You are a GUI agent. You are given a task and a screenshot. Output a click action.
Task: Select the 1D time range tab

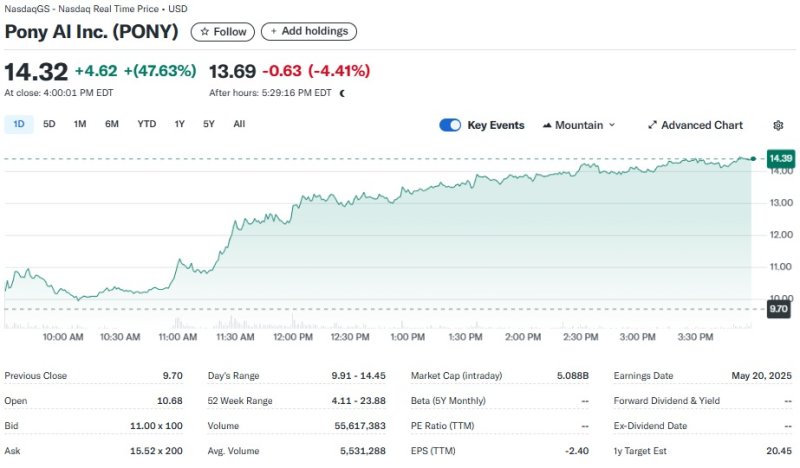[x=19, y=124]
